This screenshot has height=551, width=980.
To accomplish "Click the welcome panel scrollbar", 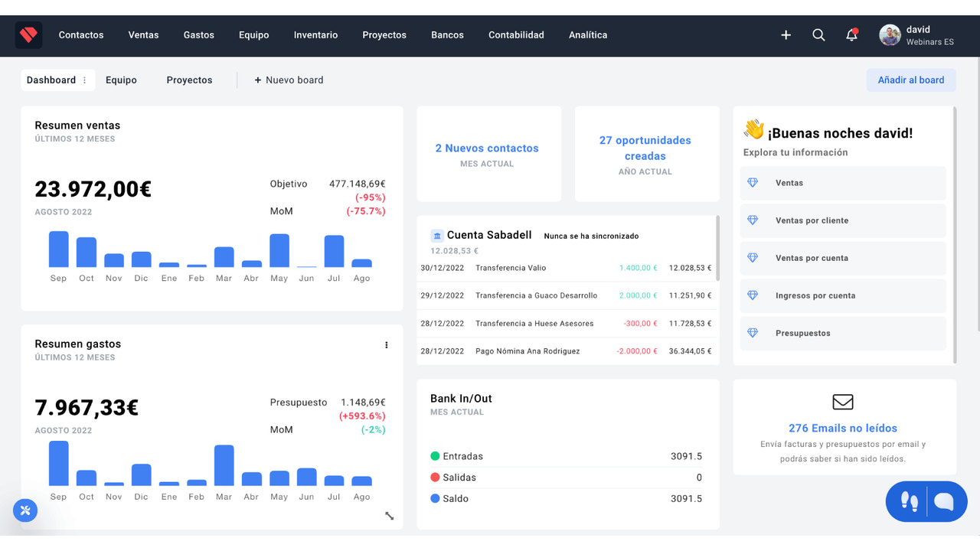I will (x=955, y=234).
